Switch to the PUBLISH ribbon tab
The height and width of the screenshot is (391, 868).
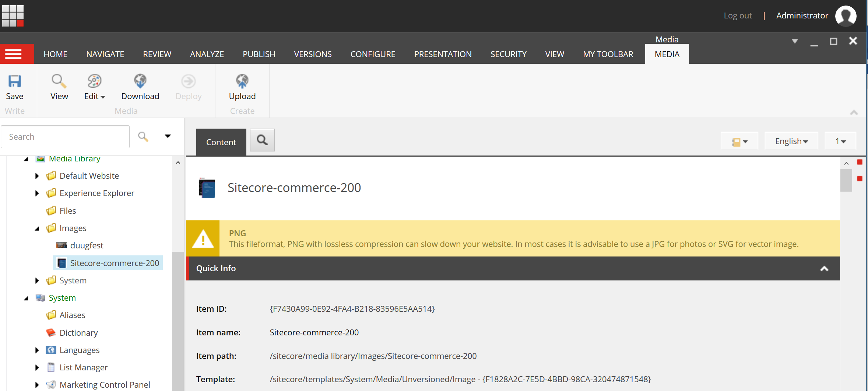click(259, 54)
